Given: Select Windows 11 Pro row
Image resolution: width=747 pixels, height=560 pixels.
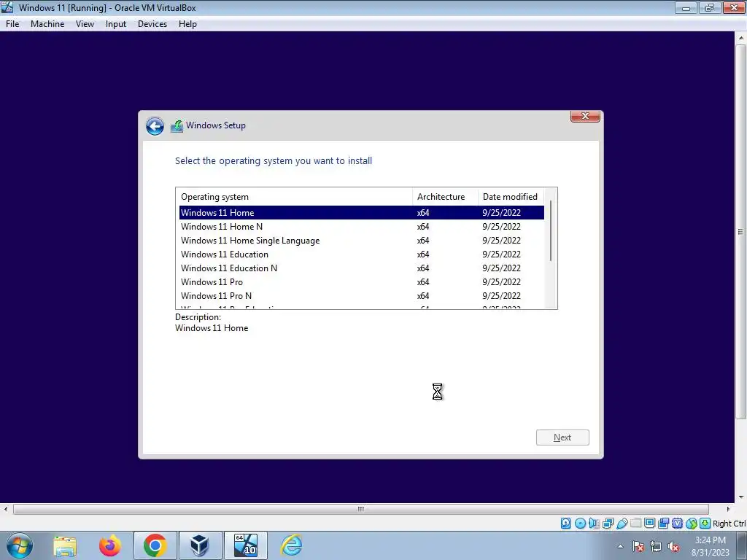Looking at the screenshot, I should 362,282.
